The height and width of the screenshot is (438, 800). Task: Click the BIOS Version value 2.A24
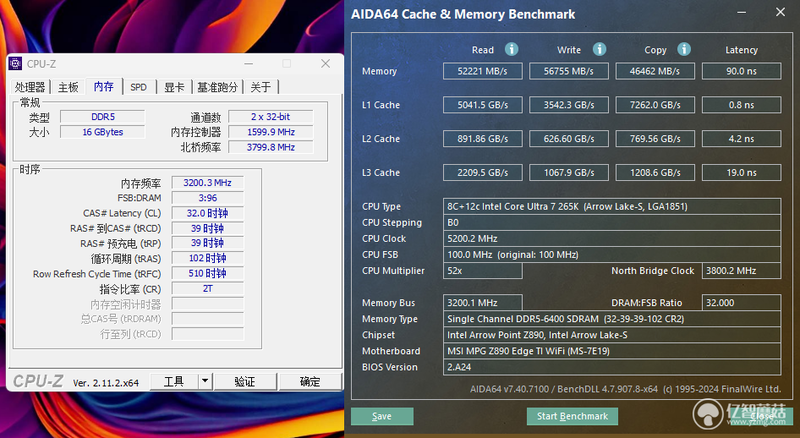point(612,367)
